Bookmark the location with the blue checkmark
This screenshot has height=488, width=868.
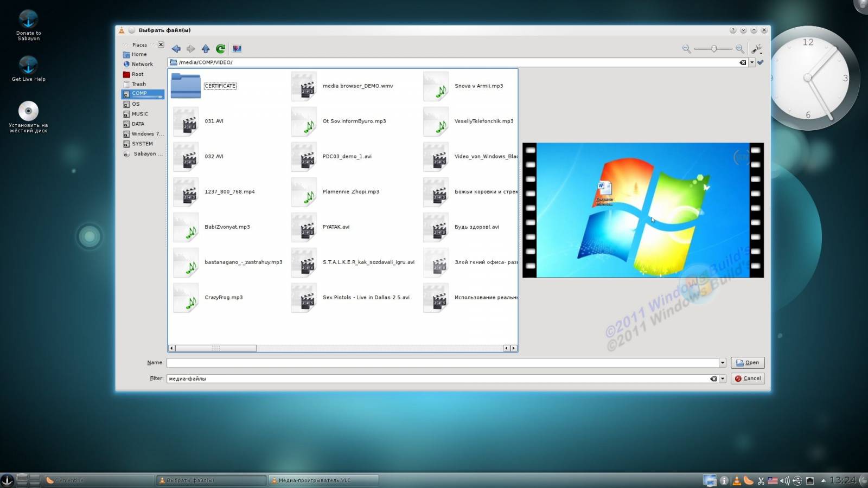coord(761,62)
